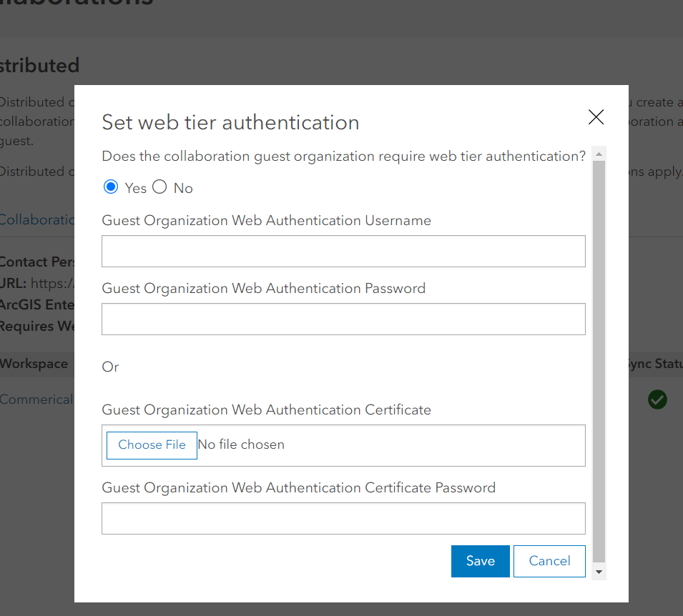Click the green sync status checkmark icon
683x616 pixels.
tap(657, 399)
